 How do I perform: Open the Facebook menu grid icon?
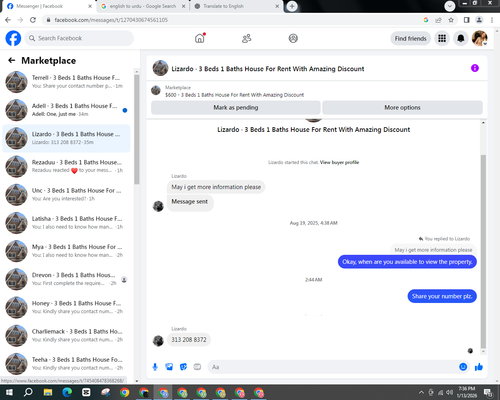point(442,38)
